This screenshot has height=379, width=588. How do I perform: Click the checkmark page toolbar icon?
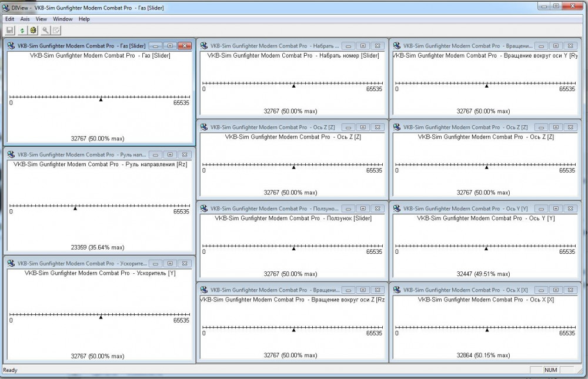[56, 30]
